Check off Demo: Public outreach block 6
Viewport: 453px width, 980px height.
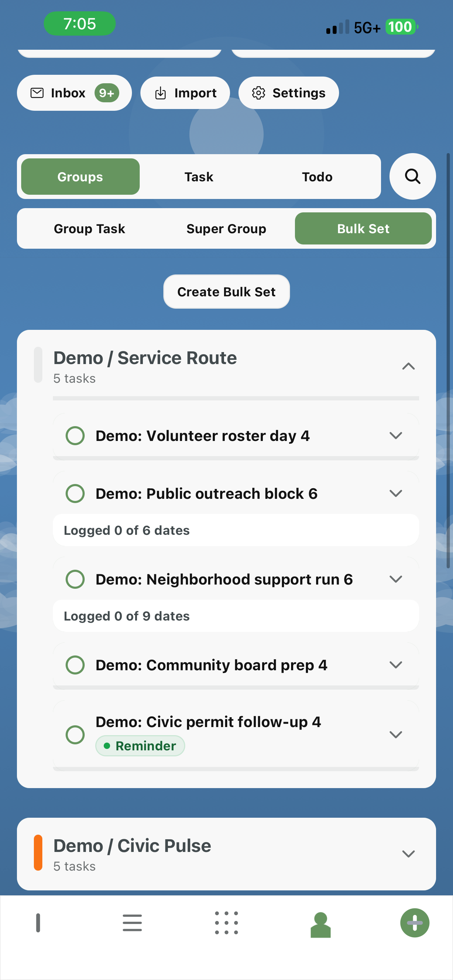click(x=75, y=494)
